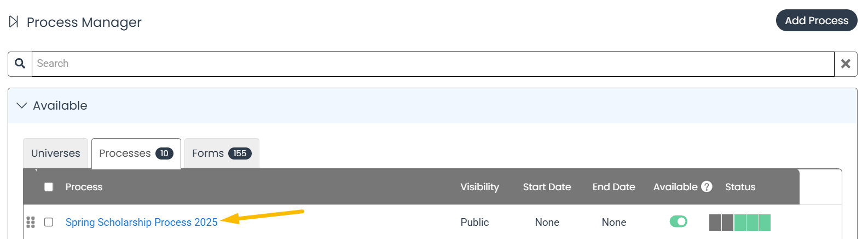
Task: Sort by the Process column header
Action: tap(84, 187)
